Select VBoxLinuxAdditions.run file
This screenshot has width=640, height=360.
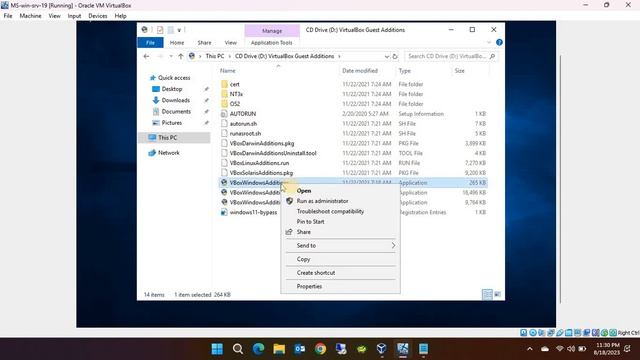(x=259, y=163)
